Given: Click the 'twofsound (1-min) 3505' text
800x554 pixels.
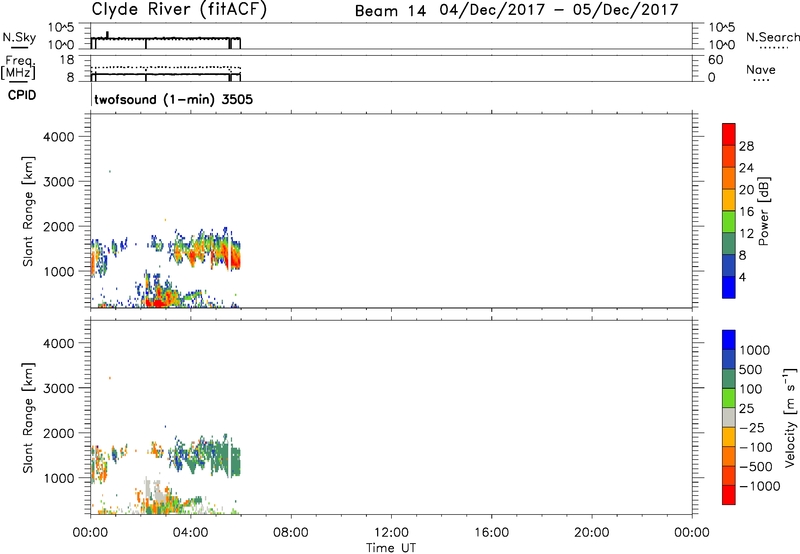Looking at the screenshot, I should 173,99.
